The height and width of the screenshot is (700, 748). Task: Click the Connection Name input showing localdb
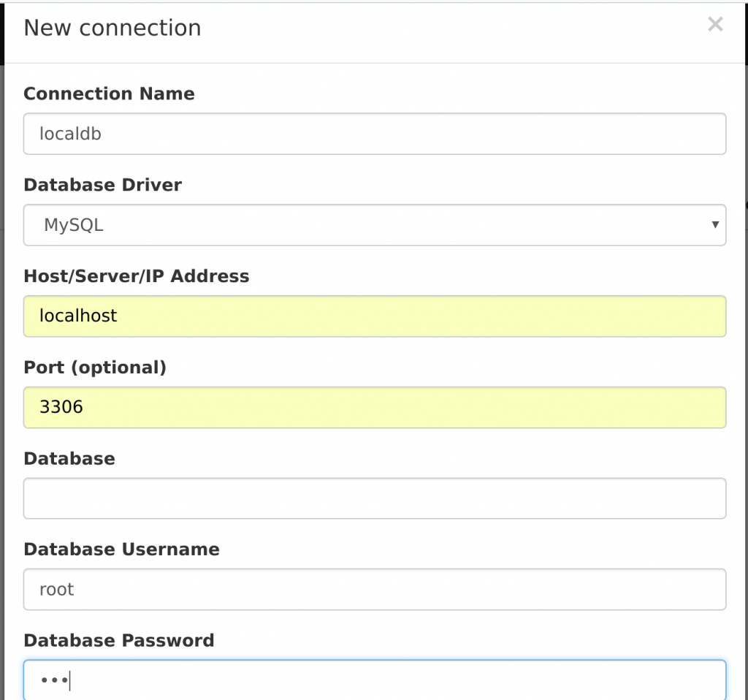pos(374,134)
